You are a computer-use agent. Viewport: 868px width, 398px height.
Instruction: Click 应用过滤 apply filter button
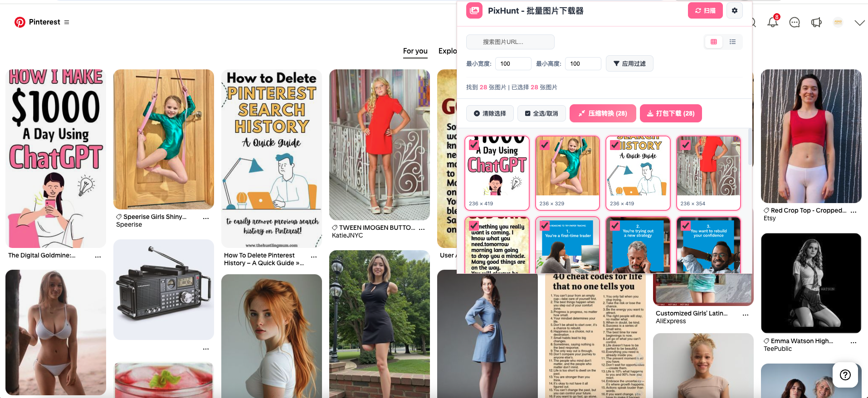[x=629, y=63]
